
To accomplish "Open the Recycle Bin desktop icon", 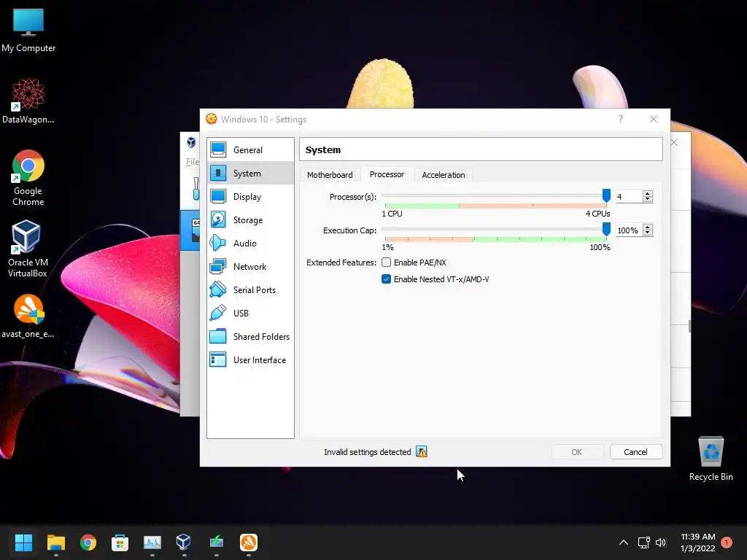I will pos(711,459).
